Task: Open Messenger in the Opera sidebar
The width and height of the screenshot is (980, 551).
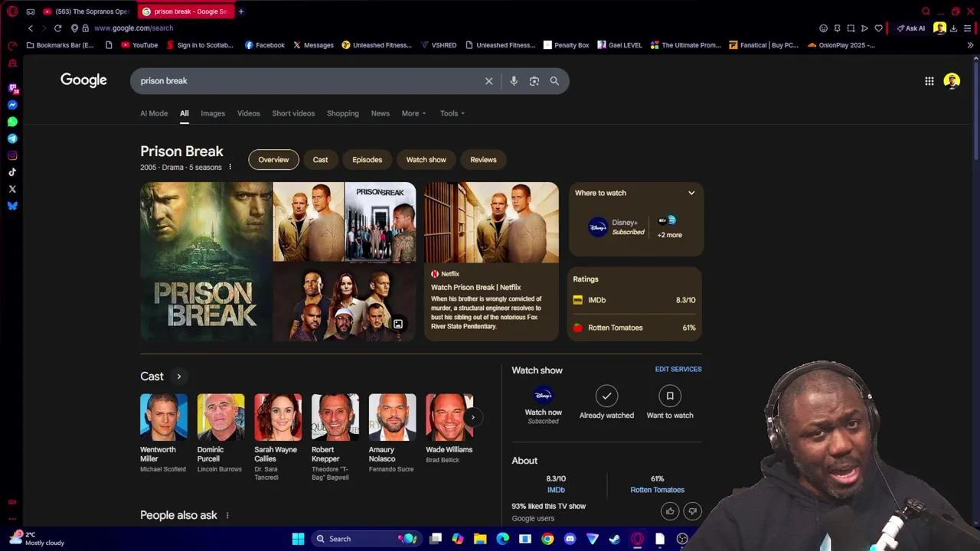Action: [12, 105]
